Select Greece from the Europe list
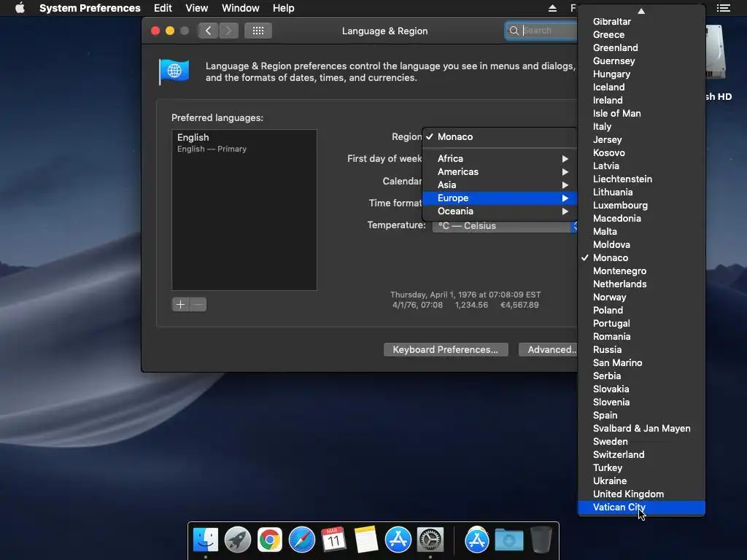 tap(641, 35)
